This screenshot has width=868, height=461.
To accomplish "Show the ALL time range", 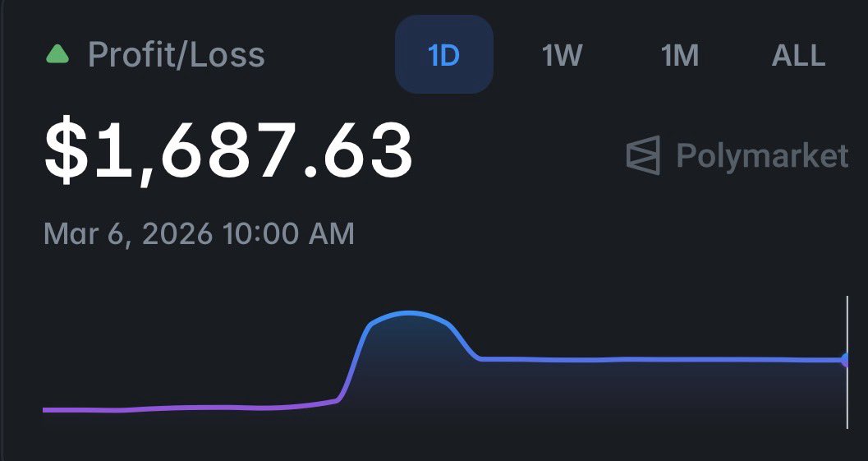I will coord(798,55).
